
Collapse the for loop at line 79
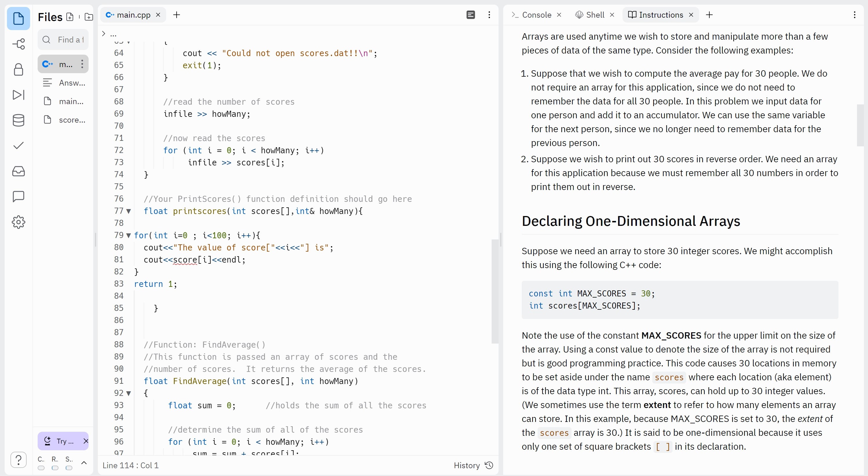coord(129,235)
